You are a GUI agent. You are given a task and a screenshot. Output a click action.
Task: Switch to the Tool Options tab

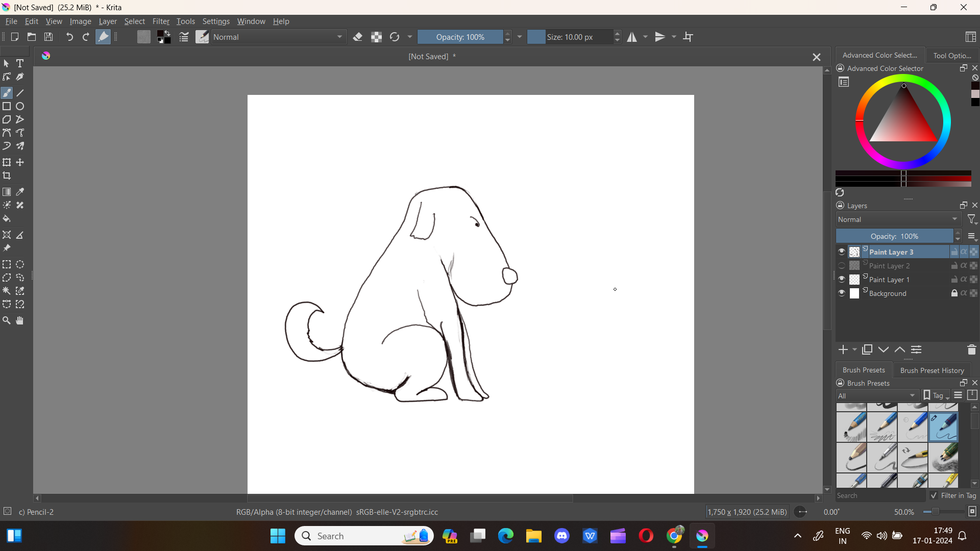(x=951, y=55)
